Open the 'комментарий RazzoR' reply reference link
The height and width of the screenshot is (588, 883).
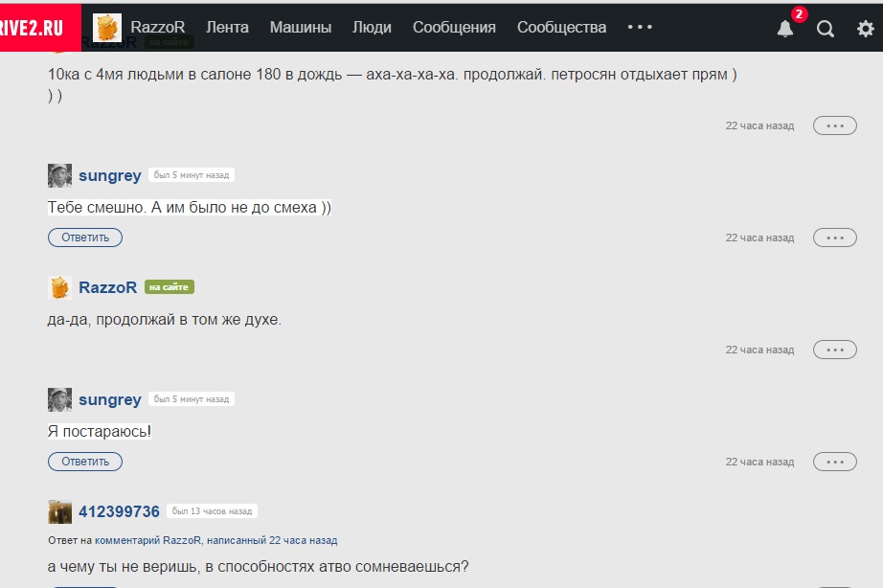[147, 540]
